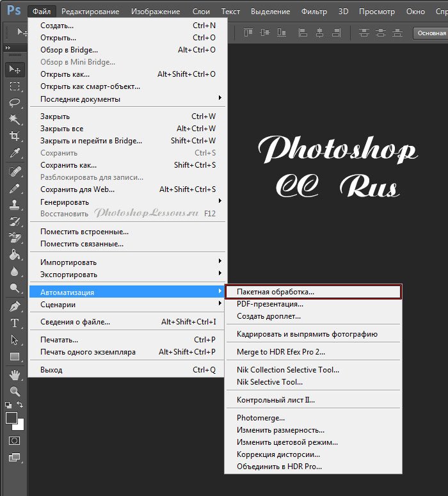Click the foreground color swatch
This screenshot has height=496, width=448.
coord(11,418)
